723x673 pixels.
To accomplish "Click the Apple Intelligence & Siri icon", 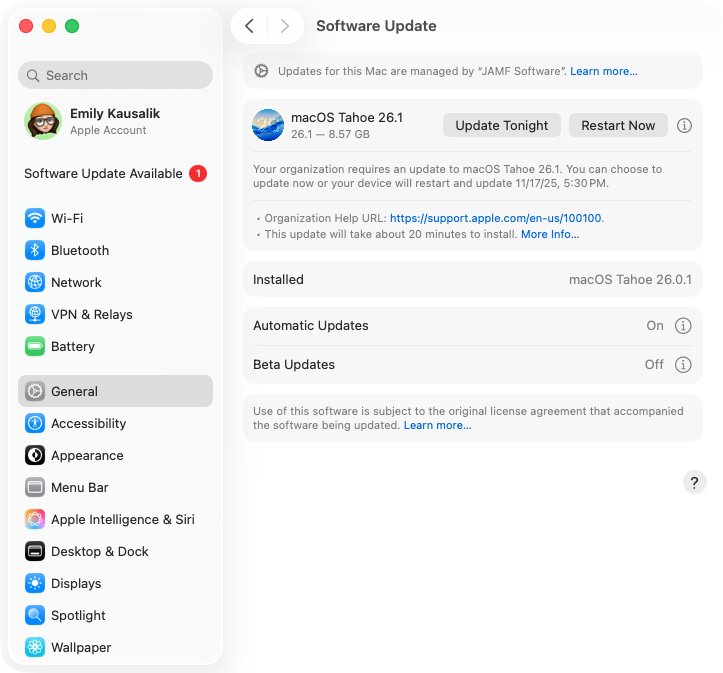I will tap(35, 519).
